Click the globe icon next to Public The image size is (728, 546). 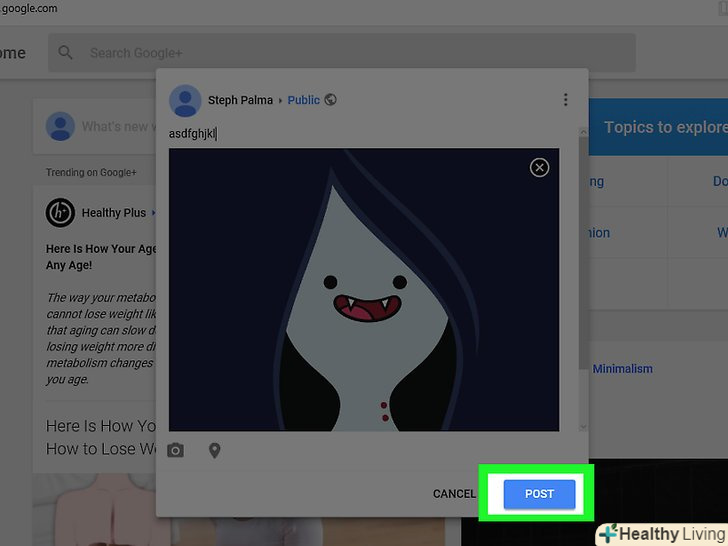coord(330,100)
